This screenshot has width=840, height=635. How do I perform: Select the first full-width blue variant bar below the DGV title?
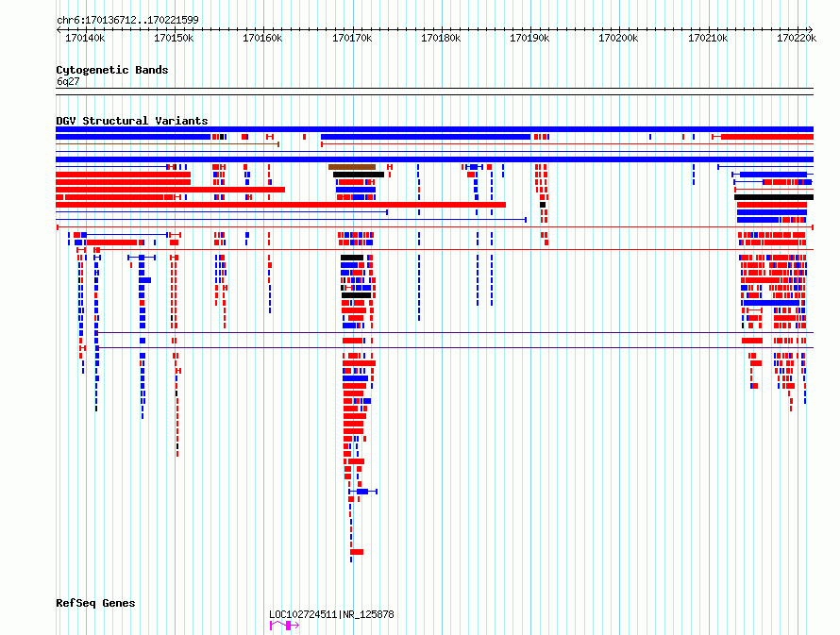click(x=434, y=129)
